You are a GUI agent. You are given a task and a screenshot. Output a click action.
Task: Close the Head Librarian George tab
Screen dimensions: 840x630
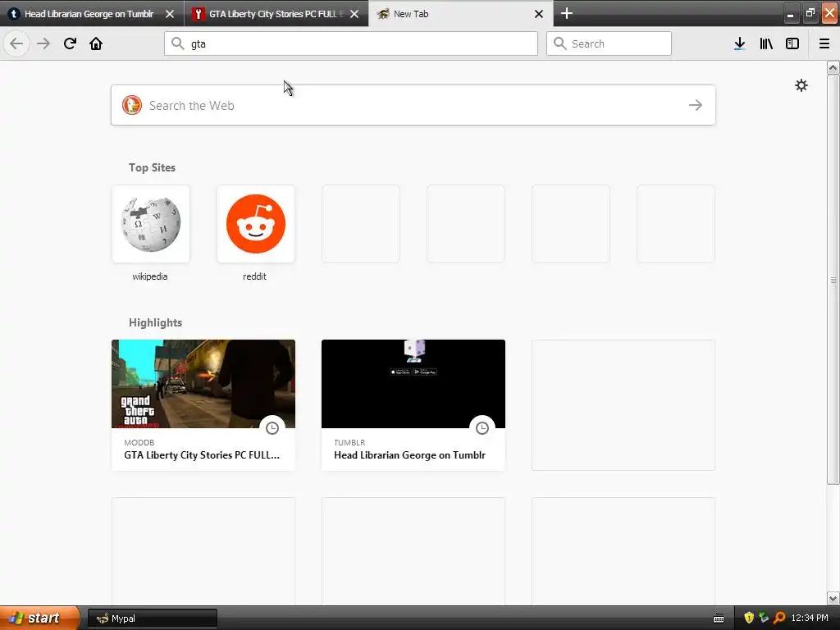tap(170, 14)
